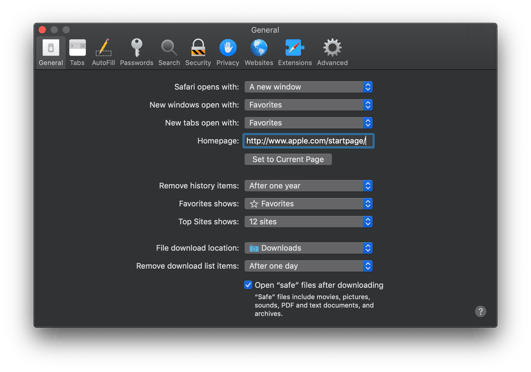Close the preferences window with red button
This screenshot has height=372, width=531.
click(42, 30)
